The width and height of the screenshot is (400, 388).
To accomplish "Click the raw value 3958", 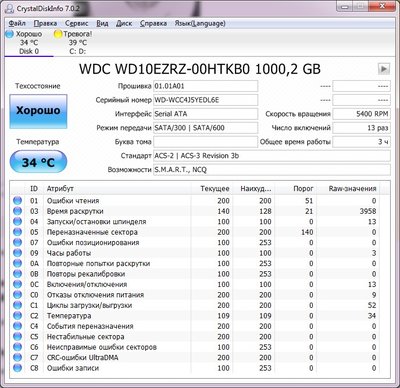I will click(368, 211).
